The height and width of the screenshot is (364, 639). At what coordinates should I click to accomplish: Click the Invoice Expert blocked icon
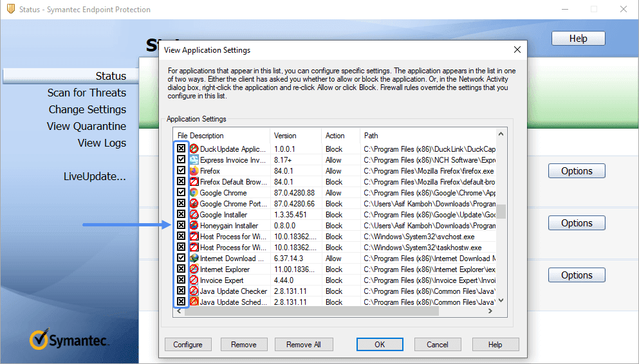(x=194, y=280)
